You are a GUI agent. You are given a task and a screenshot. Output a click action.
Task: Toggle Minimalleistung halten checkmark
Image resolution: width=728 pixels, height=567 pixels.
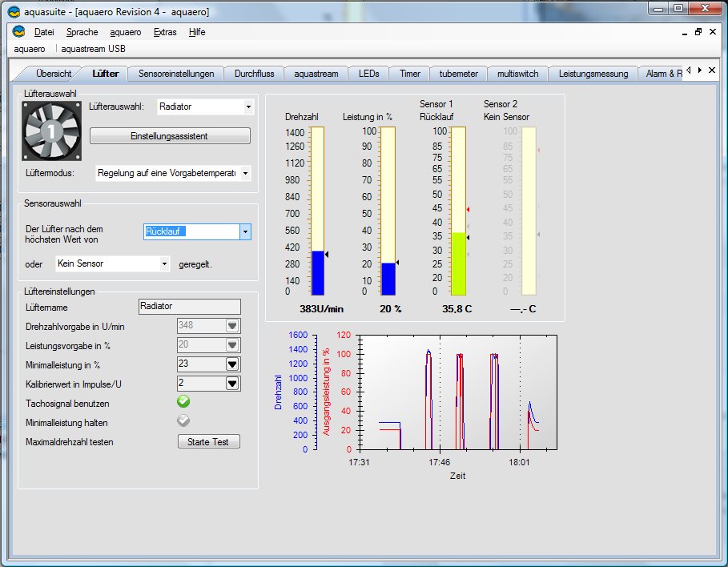click(183, 421)
